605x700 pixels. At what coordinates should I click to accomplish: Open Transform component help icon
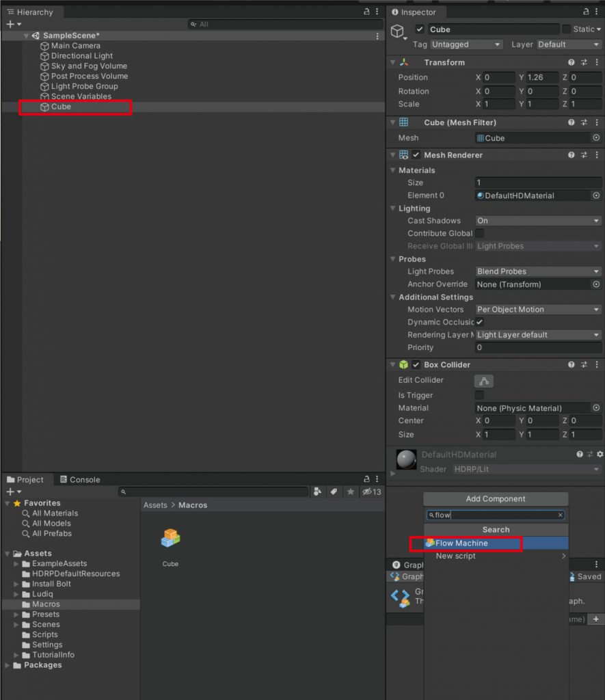coord(571,63)
